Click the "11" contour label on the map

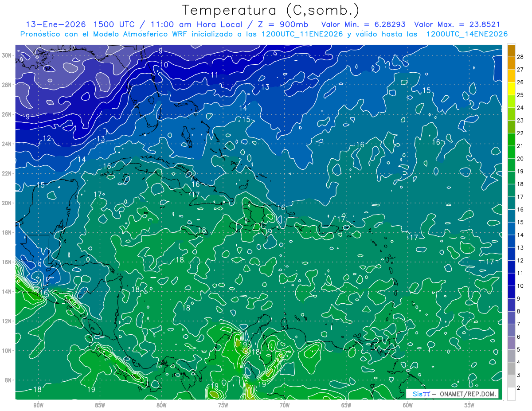point(215,75)
